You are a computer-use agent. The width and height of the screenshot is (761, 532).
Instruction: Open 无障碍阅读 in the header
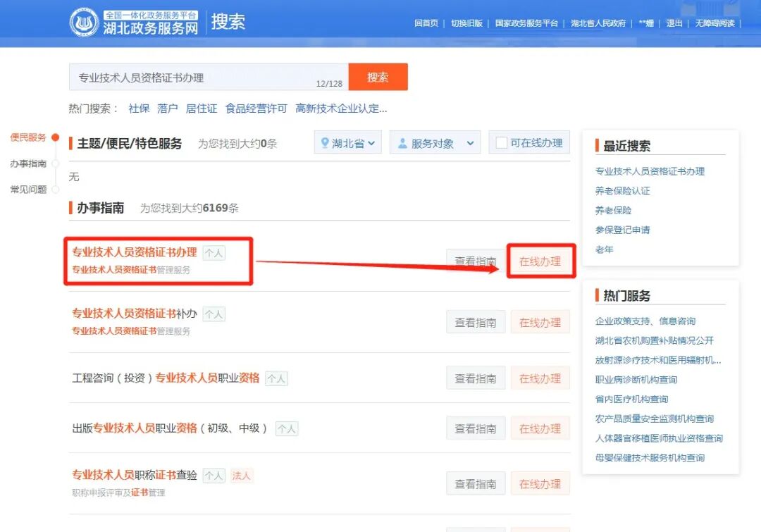click(x=714, y=23)
